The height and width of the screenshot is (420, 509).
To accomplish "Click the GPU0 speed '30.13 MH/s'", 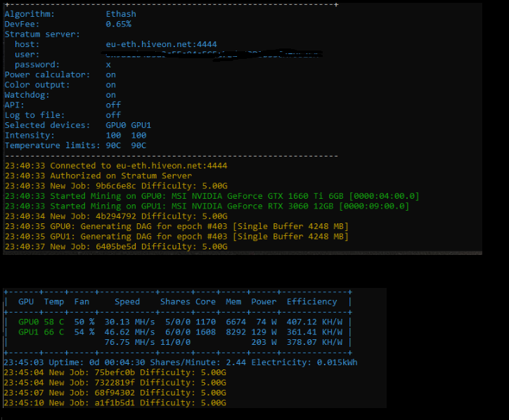I will (129, 322).
